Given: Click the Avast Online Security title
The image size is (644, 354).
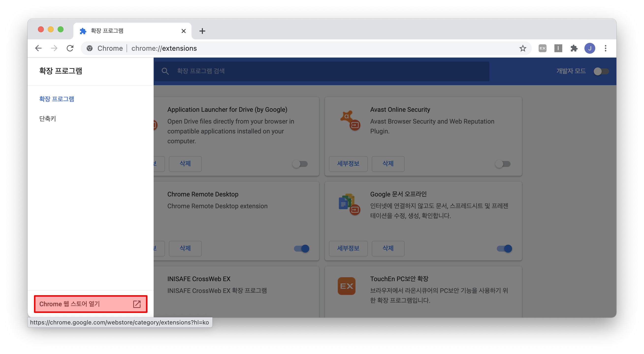Looking at the screenshot, I should click(x=400, y=110).
